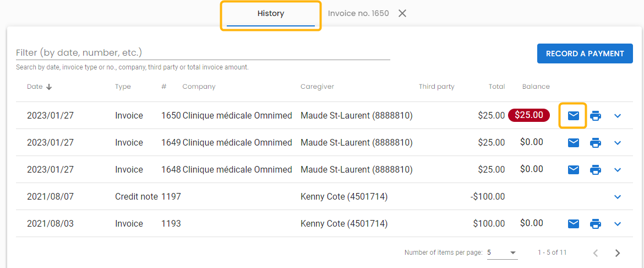Print invoice 1650
Screen dimensions: 644x268
[596, 116]
